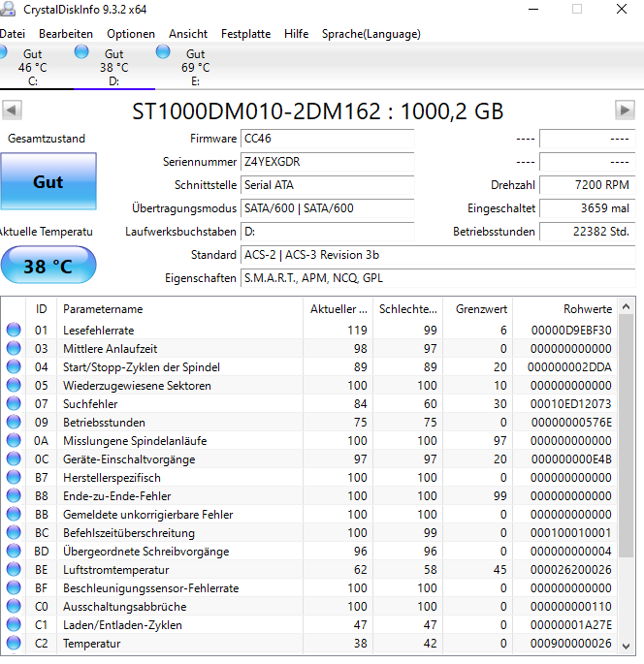The height and width of the screenshot is (664, 644).
Task: Click status orb beside Ende-zu-Ende-Fehler
Action: coord(14,495)
